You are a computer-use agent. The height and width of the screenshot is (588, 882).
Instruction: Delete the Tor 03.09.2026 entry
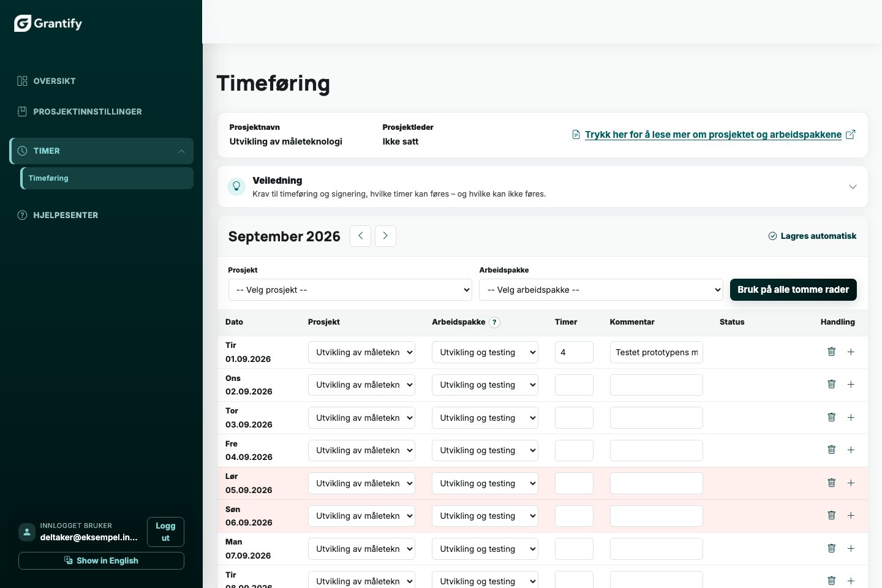832,417
